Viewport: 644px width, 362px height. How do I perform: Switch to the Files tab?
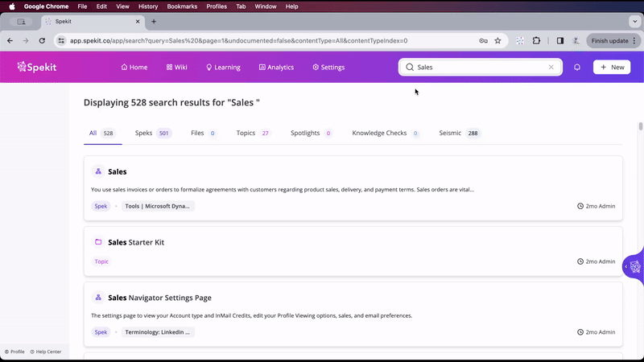204,133
